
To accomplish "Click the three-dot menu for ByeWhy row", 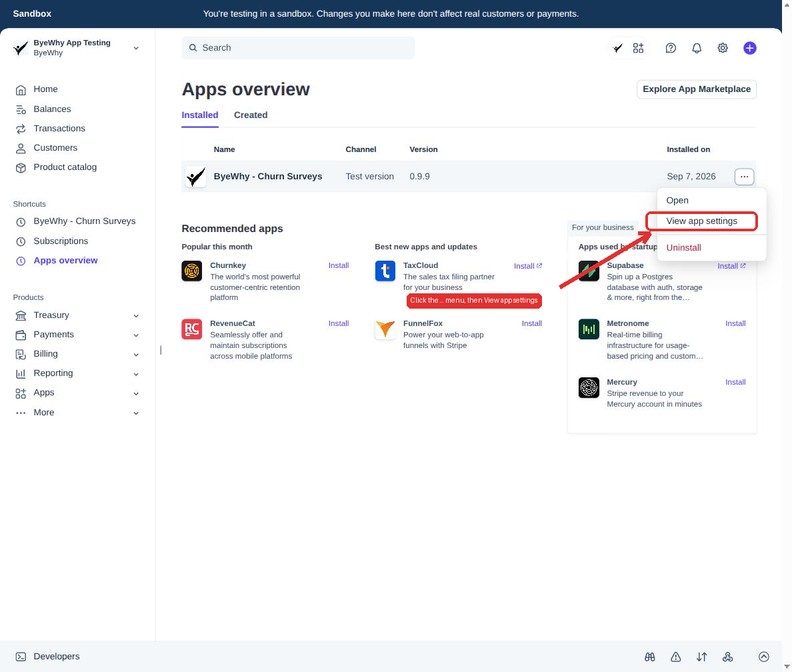I will tap(744, 177).
